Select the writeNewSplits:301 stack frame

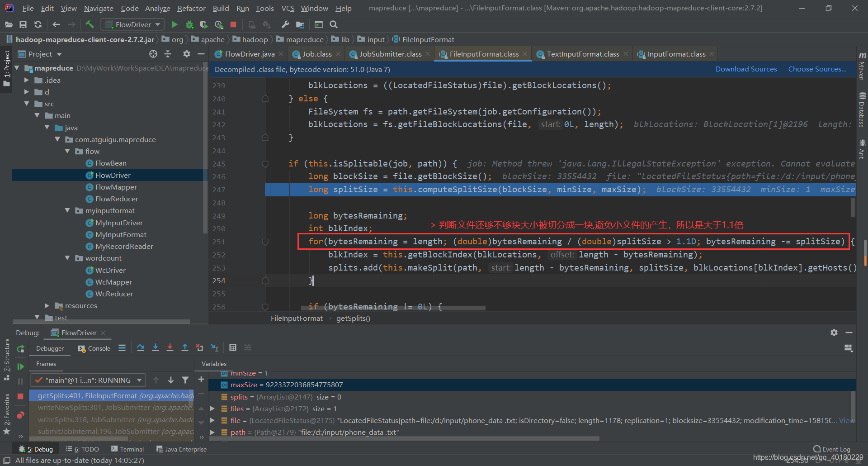111,407
